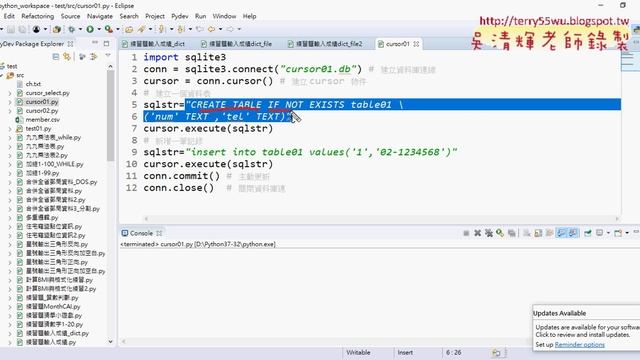This screenshot has height=360, width=640.
Task: Click the Open Type folder icon
Action: 129,29
